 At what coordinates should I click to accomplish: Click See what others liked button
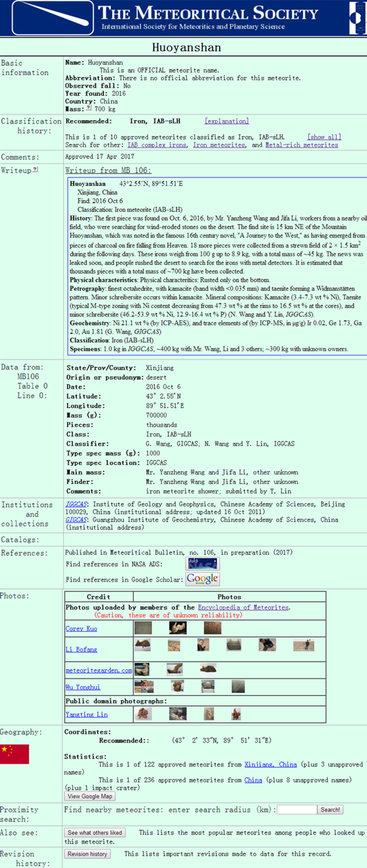pyautogui.click(x=95, y=833)
